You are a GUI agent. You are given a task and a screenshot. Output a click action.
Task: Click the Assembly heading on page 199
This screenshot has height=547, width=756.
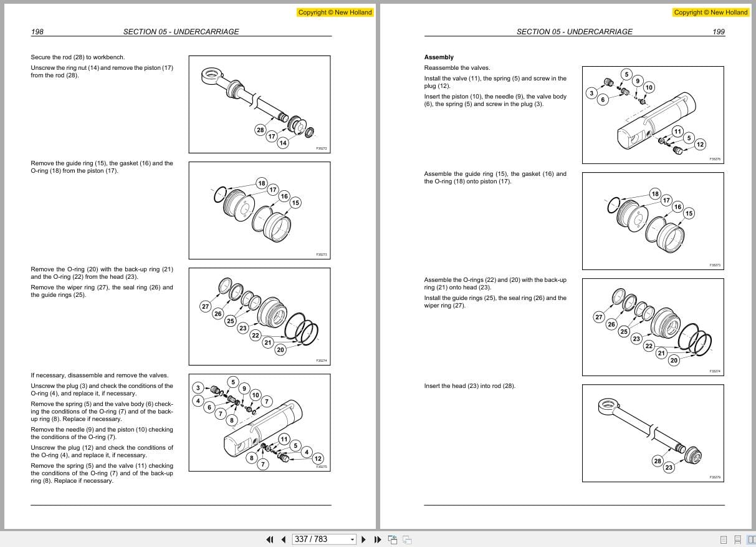pyautogui.click(x=439, y=57)
